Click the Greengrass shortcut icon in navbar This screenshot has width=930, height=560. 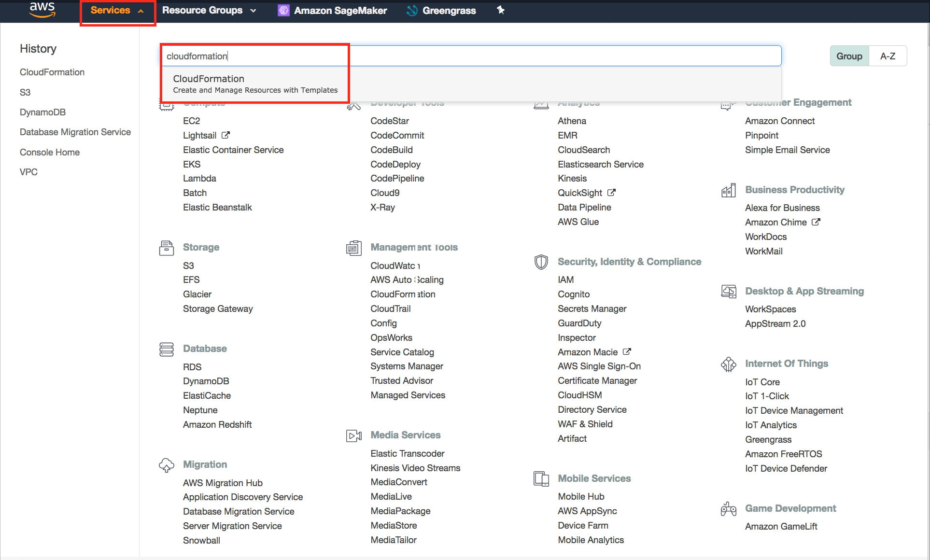click(412, 11)
